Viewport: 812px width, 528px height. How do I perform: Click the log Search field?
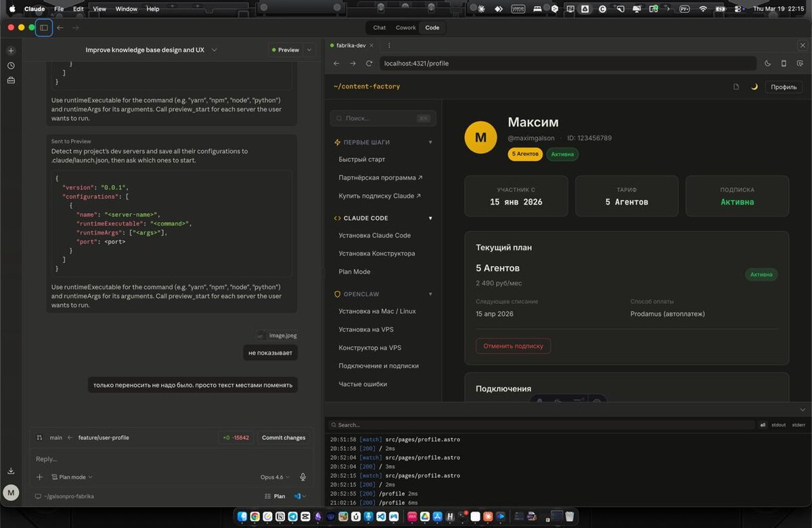(x=541, y=425)
